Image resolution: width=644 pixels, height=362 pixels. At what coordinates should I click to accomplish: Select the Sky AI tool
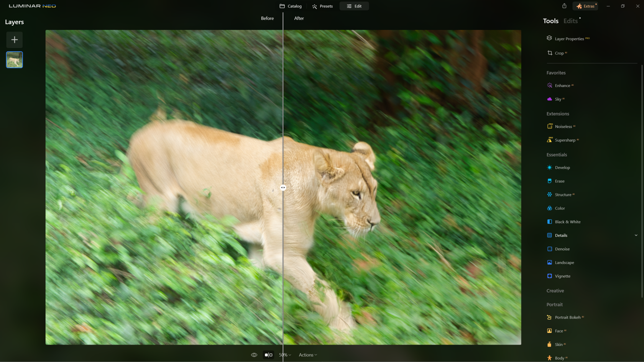tap(559, 99)
